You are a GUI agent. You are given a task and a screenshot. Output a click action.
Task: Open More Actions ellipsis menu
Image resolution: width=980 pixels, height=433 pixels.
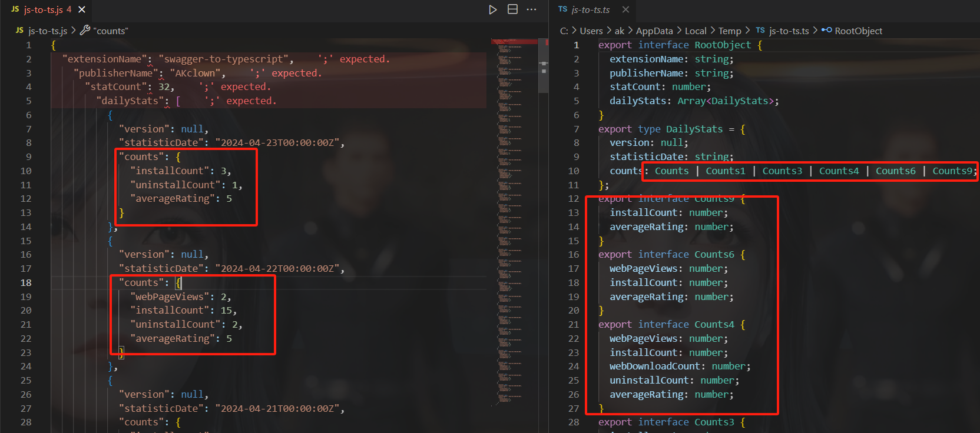tap(532, 9)
